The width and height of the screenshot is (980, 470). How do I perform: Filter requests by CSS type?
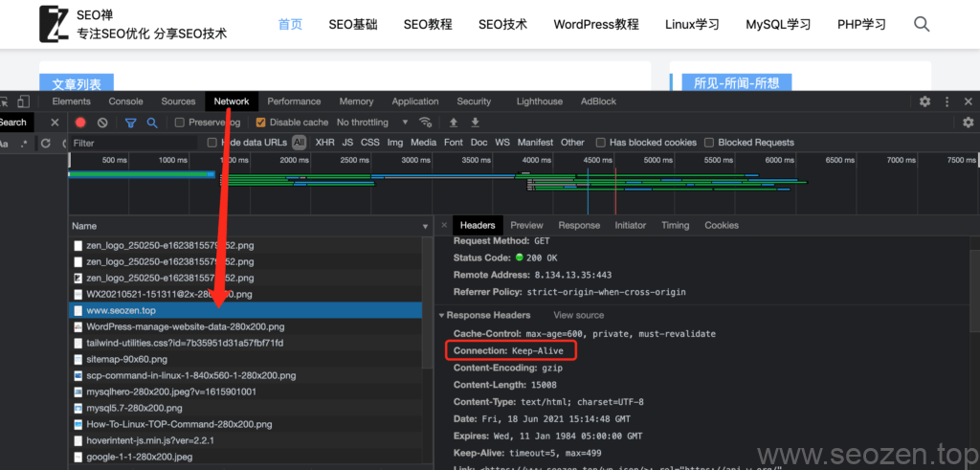(x=370, y=143)
